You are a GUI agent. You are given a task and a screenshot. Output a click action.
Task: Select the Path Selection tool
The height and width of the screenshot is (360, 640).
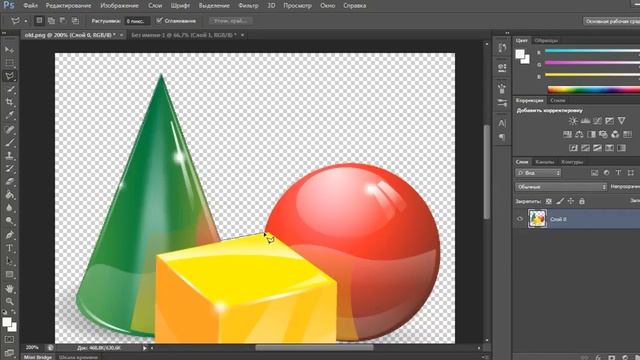[x=9, y=261]
